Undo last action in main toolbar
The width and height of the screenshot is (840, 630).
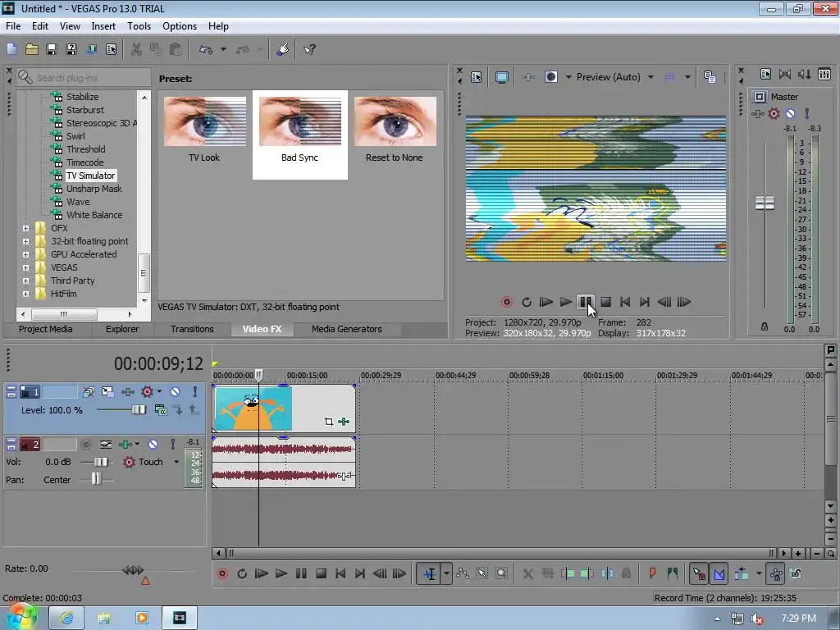(206, 49)
